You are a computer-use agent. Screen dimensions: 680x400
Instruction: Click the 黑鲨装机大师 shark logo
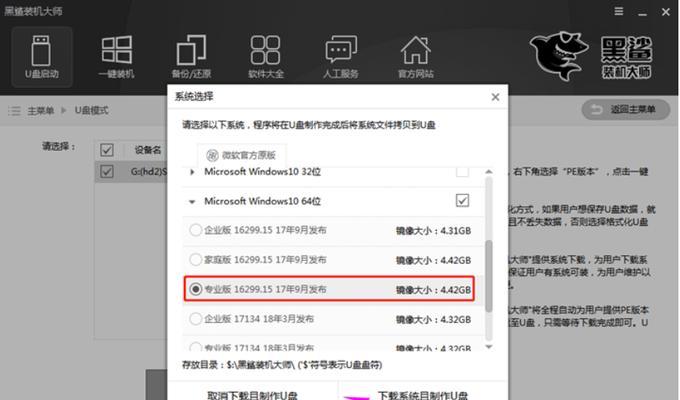coord(559,56)
